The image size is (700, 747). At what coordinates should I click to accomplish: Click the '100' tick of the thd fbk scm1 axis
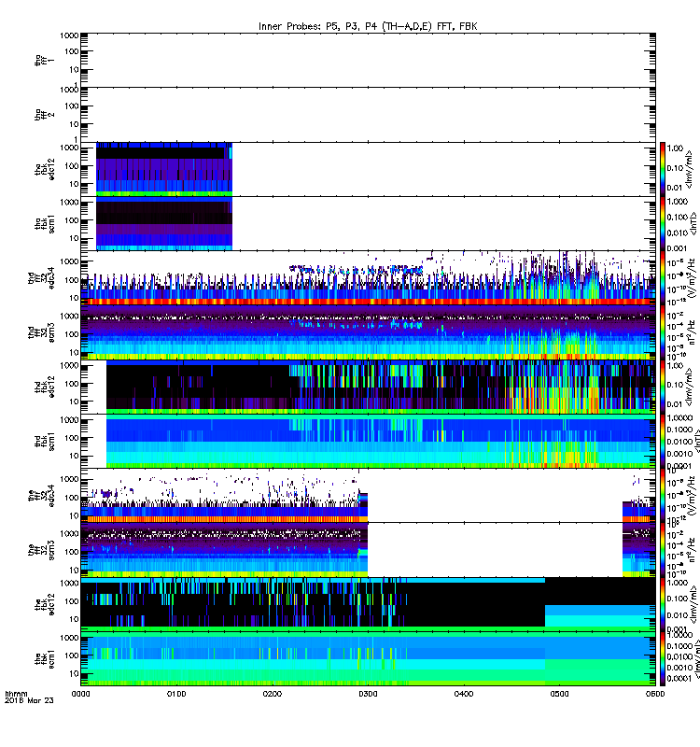click(x=72, y=437)
